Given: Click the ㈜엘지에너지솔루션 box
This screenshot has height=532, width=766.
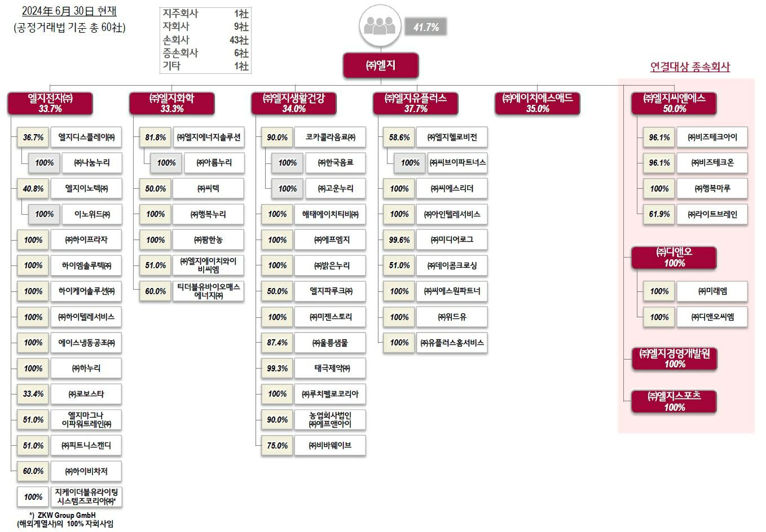Looking at the screenshot, I should pos(209,138).
